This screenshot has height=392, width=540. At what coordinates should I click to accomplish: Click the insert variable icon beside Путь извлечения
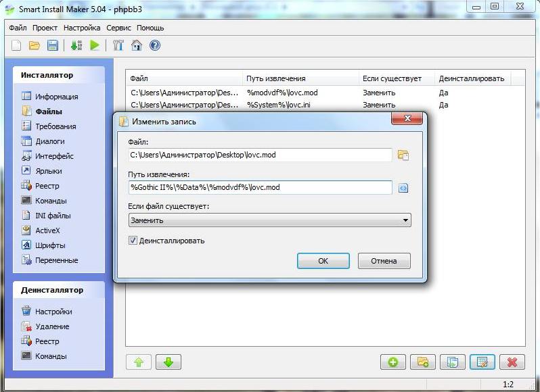(403, 188)
